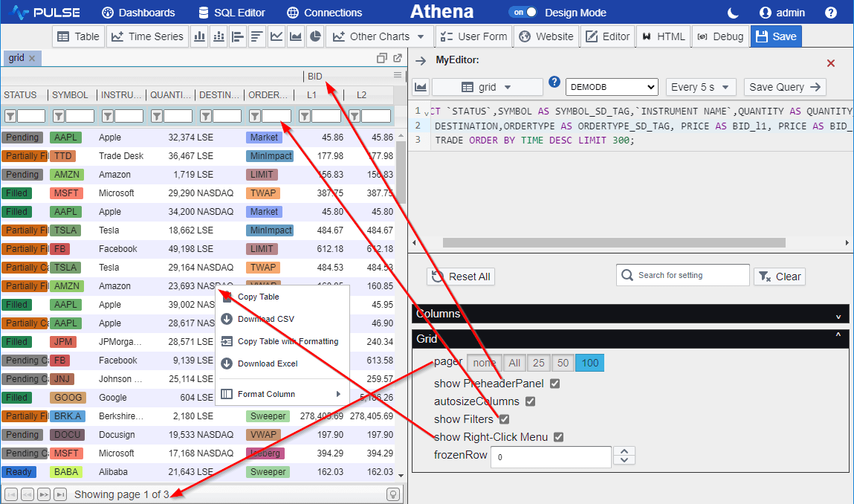The width and height of the screenshot is (854, 504).
Task: Collapse the Grid settings section
Action: tap(631, 339)
